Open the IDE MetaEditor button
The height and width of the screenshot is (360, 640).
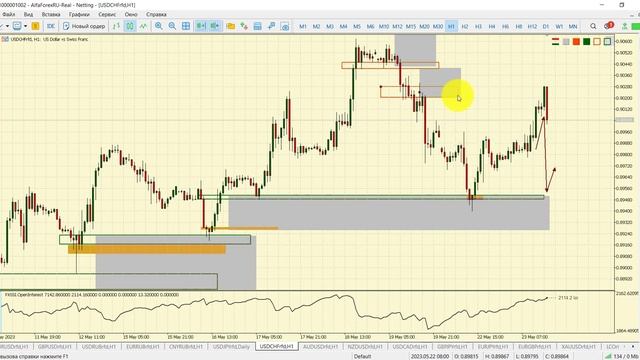click(x=51, y=26)
